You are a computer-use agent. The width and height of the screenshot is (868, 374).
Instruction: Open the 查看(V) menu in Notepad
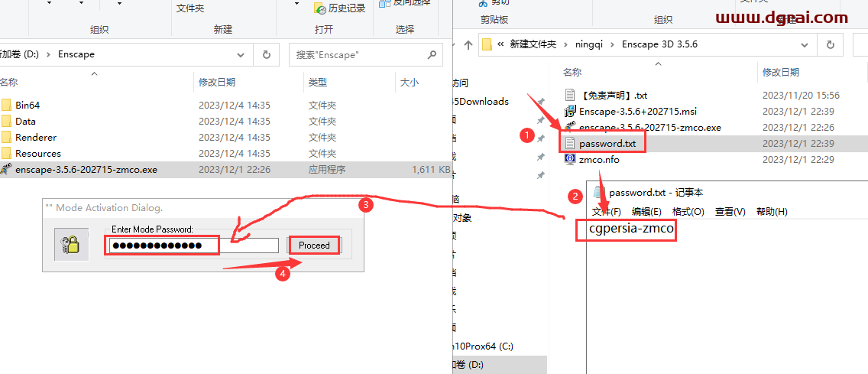pyautogui.click(x=730, y=212)
